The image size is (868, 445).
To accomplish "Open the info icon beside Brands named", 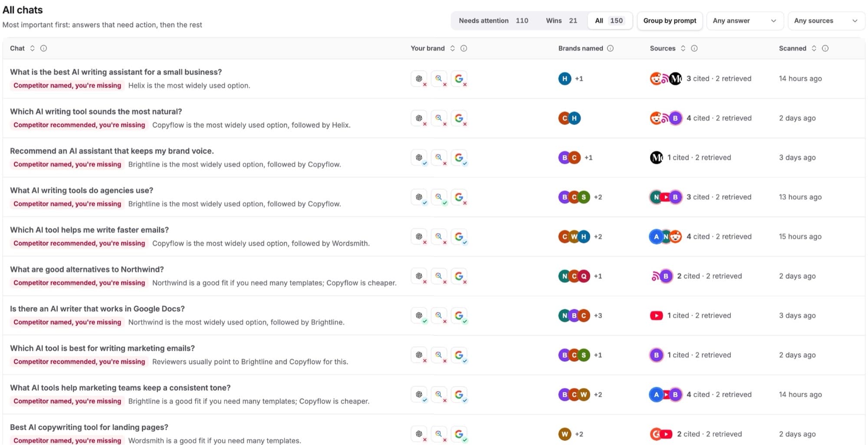I will click(x=610, y=48).
